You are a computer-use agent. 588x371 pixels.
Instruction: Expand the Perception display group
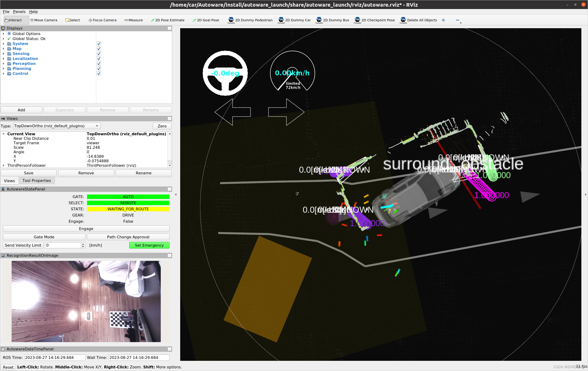point(3,63)
